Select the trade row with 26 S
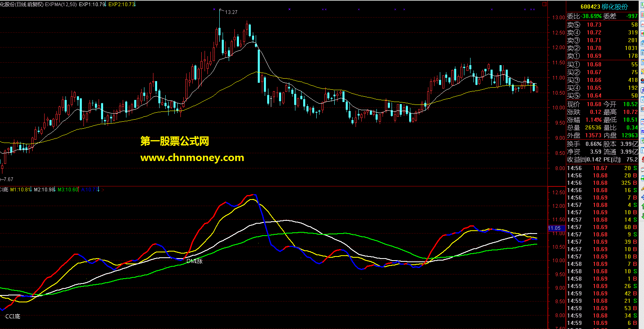 pos(602,286)
